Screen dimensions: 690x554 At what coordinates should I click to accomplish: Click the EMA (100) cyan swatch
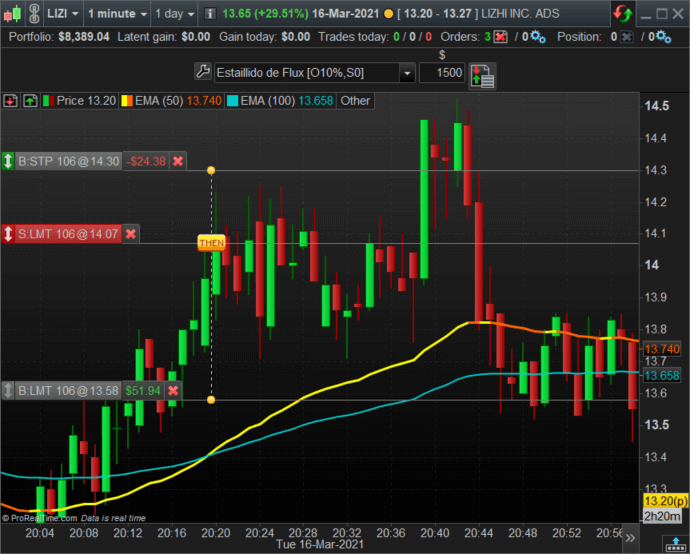tap(232, 101)
